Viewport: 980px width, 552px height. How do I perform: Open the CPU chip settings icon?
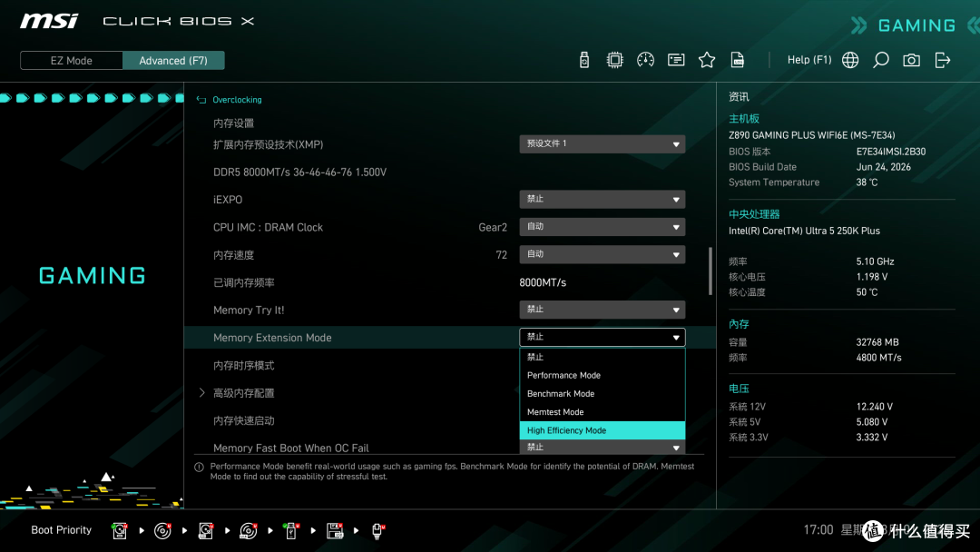(614, 60)
